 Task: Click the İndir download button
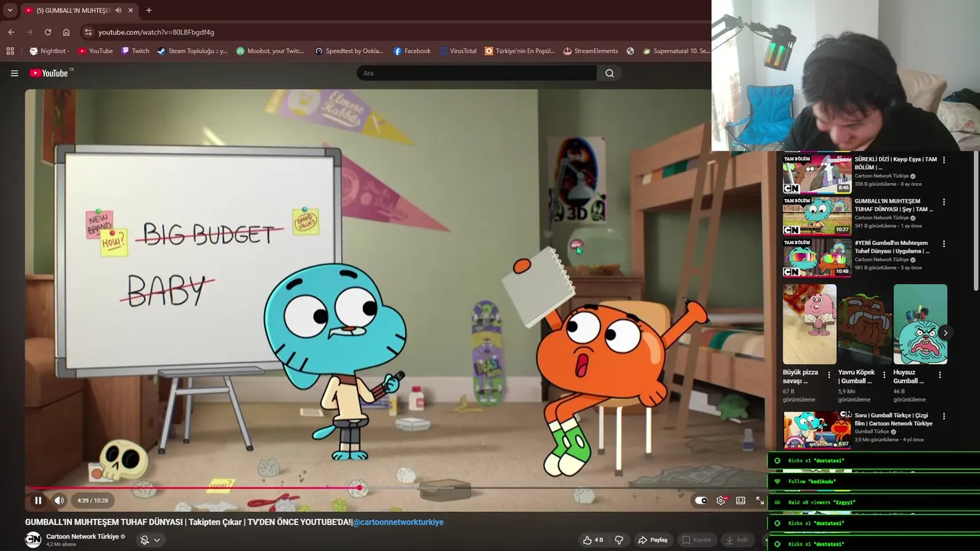737,540
